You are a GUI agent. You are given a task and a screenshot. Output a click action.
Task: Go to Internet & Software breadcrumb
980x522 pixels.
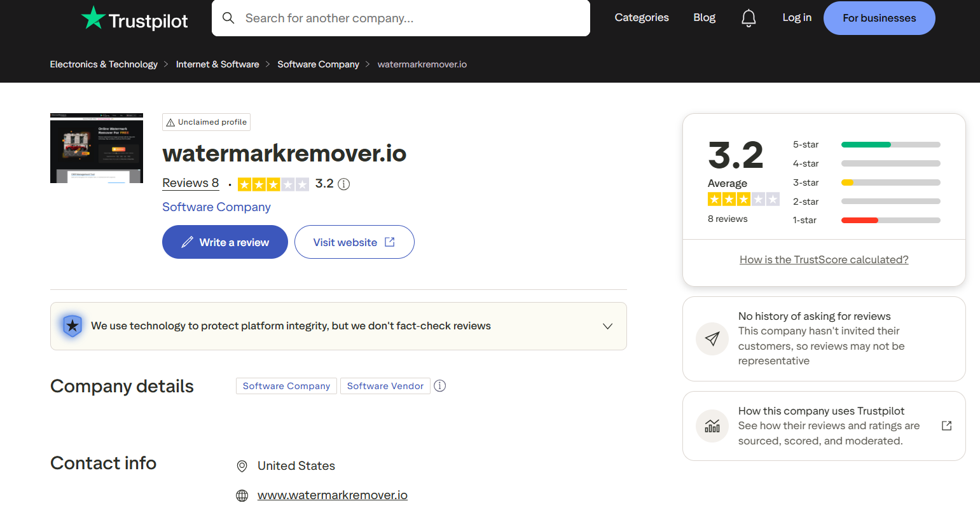point(217,64)
